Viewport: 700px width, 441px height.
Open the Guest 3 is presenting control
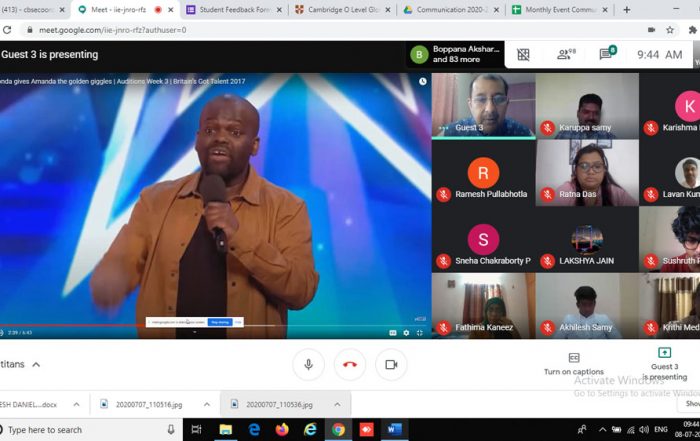[664, 364]
